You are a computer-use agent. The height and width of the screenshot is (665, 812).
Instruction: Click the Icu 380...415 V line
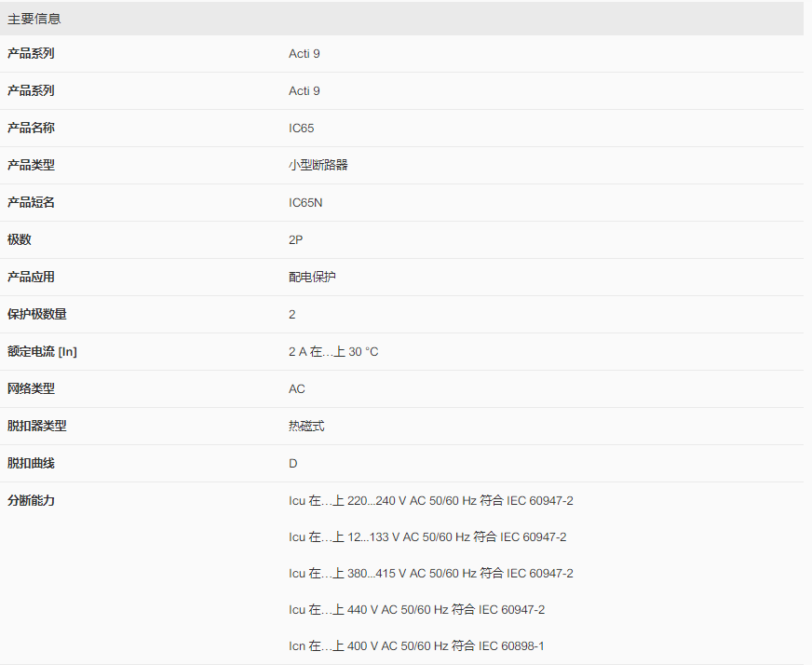coord(431,574)
